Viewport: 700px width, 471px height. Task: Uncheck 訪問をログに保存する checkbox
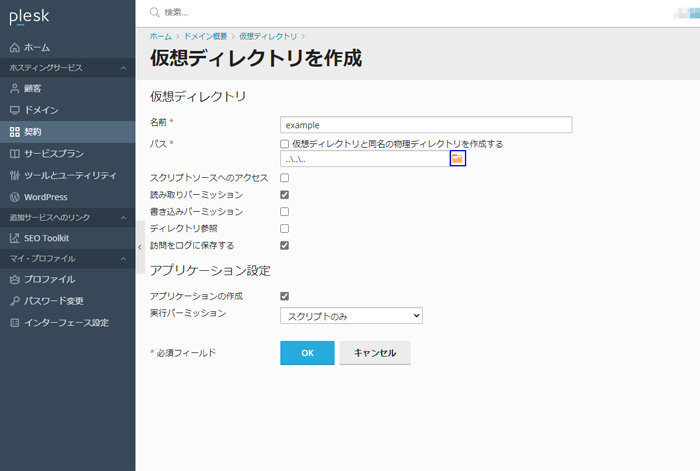coord(284,246)
